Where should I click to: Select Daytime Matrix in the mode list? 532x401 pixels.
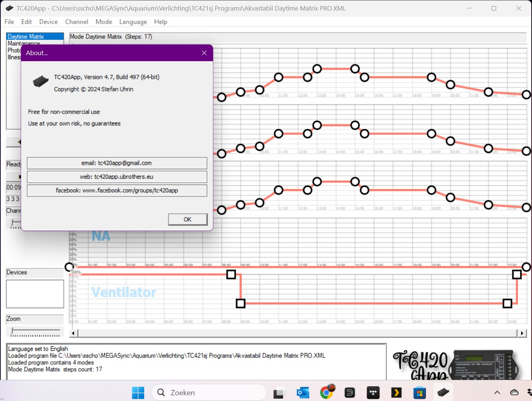(26, 37)
